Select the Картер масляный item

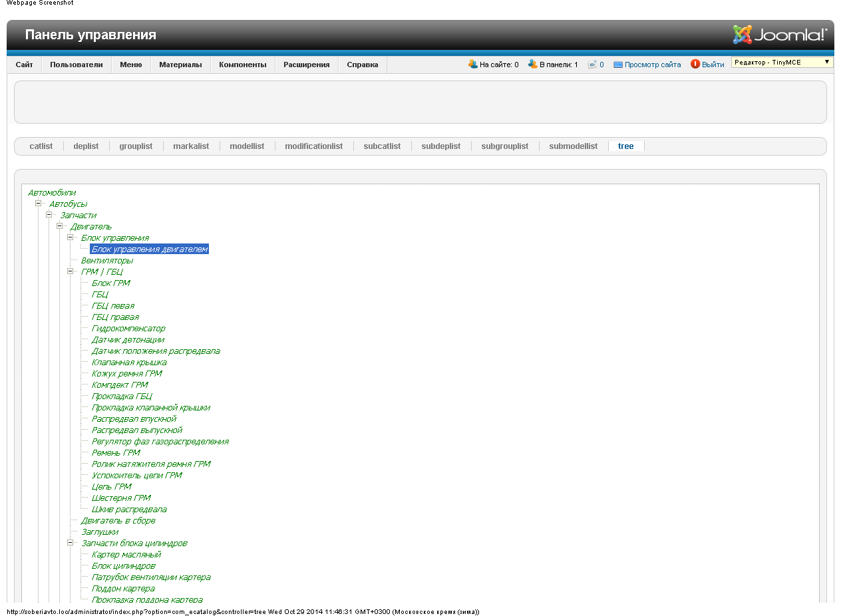(126, 554)
